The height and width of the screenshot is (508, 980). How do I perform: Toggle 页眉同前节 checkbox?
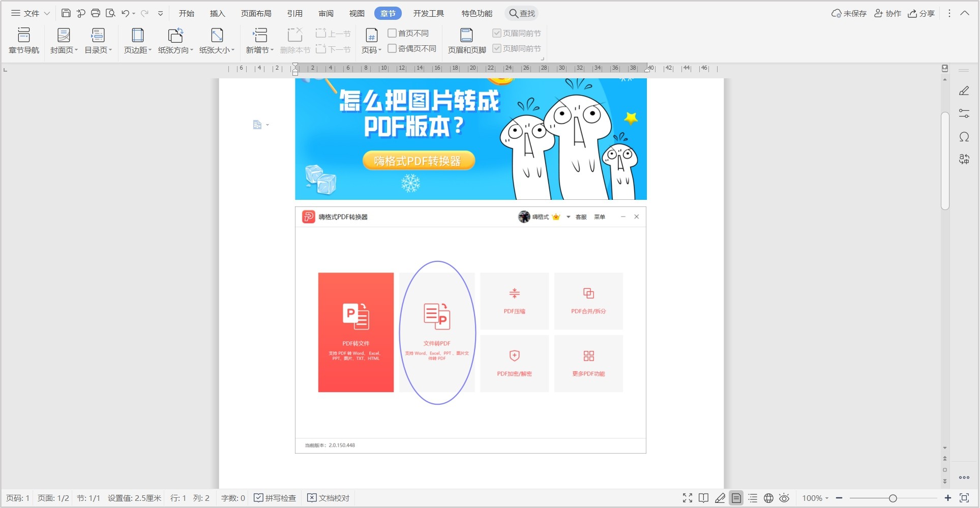(x=497, y=33)
